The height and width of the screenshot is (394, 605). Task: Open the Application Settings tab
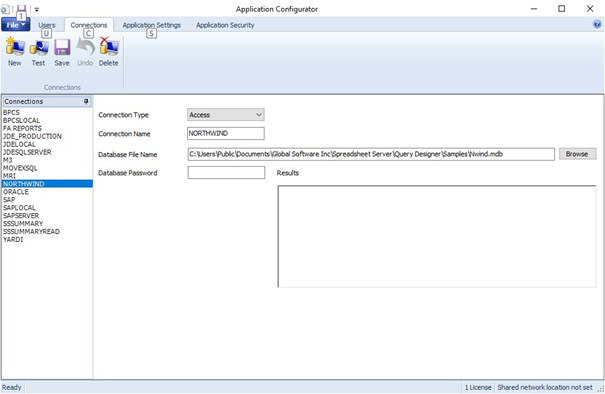click(152, 25)
